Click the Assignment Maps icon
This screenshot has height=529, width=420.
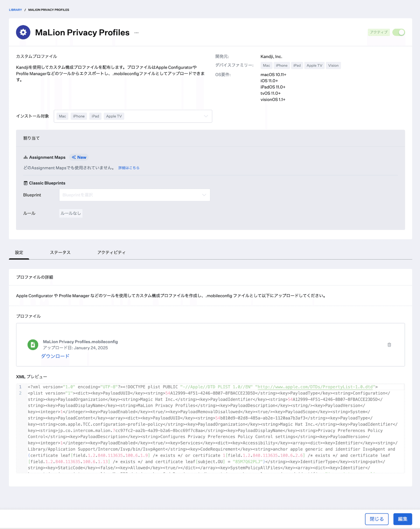click(x=24, y=157)
